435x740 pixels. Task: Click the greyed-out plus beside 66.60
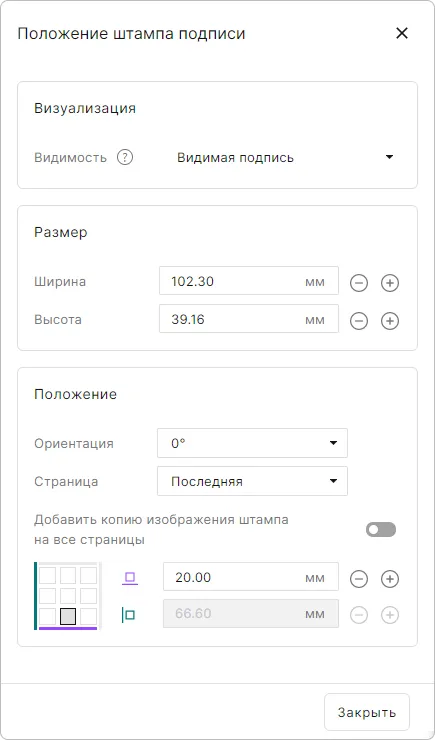[390, 615]
